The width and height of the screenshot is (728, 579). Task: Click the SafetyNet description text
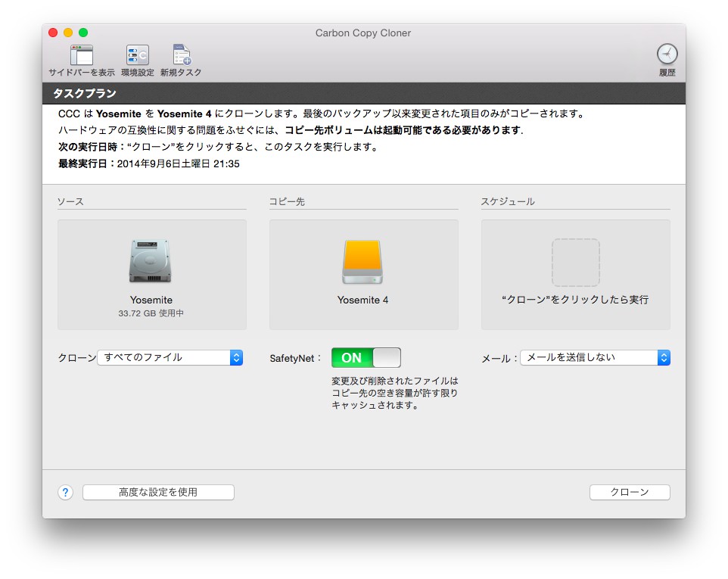click(x=394, y=393)
